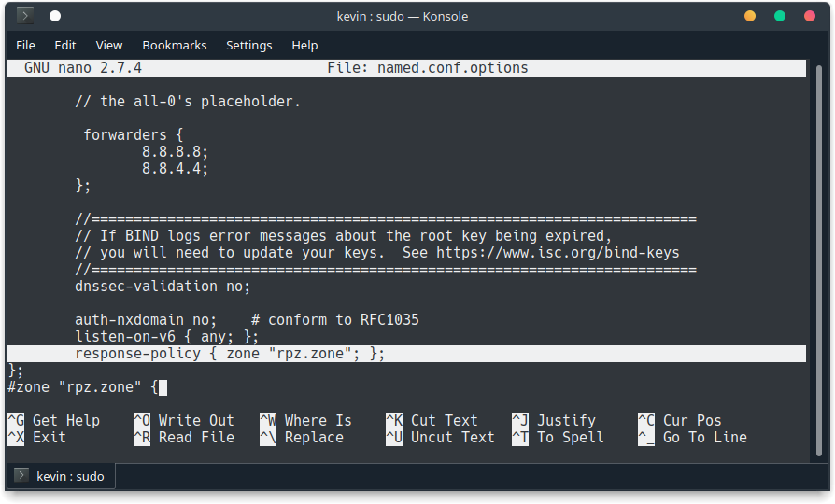The image size is (835, 504).
Task: Click the '8.8.8.8;' forwarder line
Action: tap(175, 152)
